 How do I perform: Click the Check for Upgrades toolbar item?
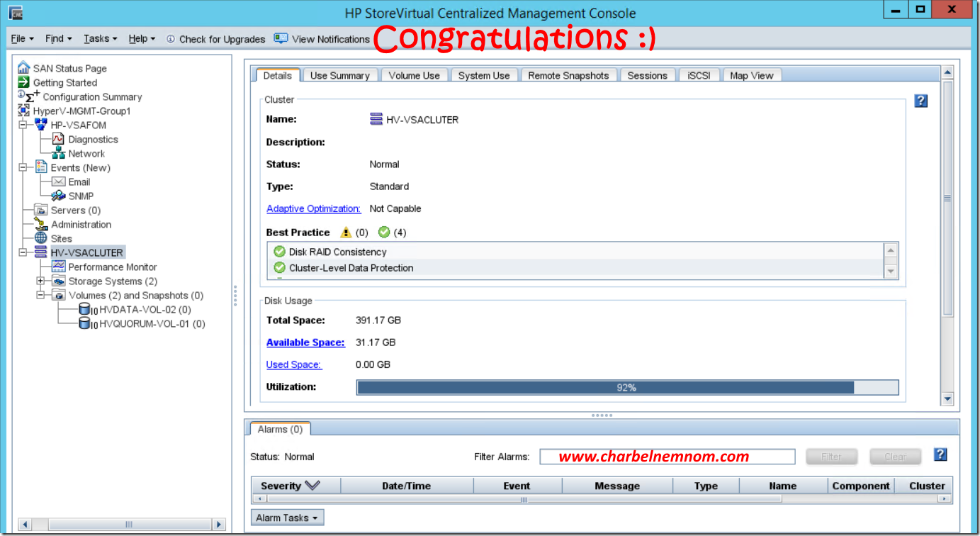coord(215,39)
